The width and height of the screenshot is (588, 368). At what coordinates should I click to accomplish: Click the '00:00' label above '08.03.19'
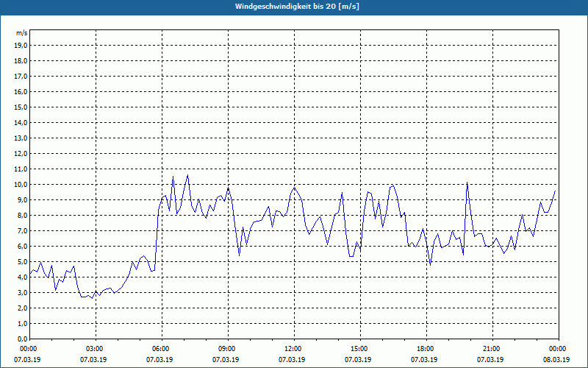click(559, 349)
